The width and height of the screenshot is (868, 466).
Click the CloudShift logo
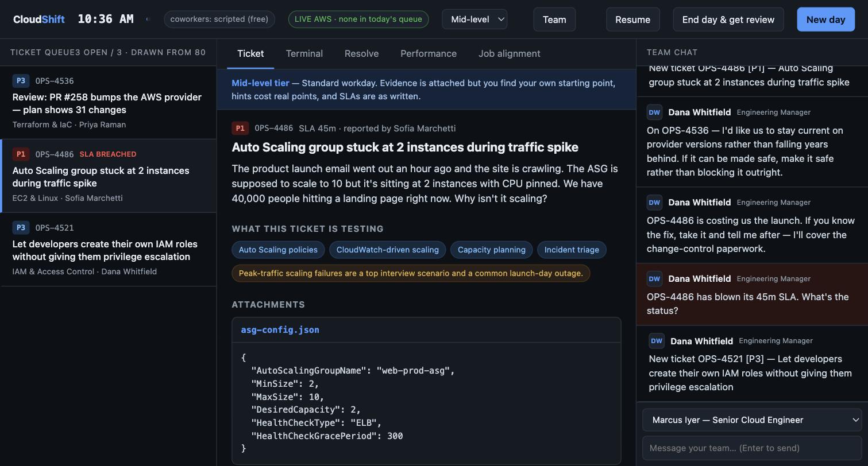coord(39,19)
